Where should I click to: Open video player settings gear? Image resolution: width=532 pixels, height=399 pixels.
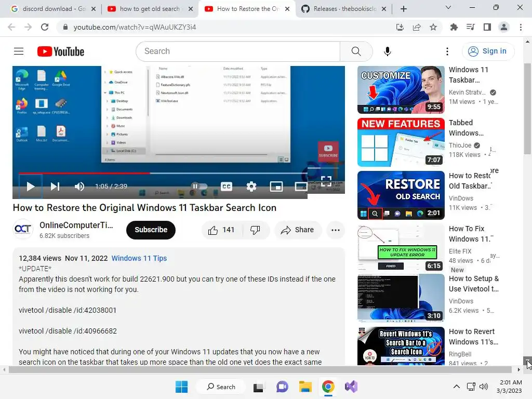click(x=251, y=187)
